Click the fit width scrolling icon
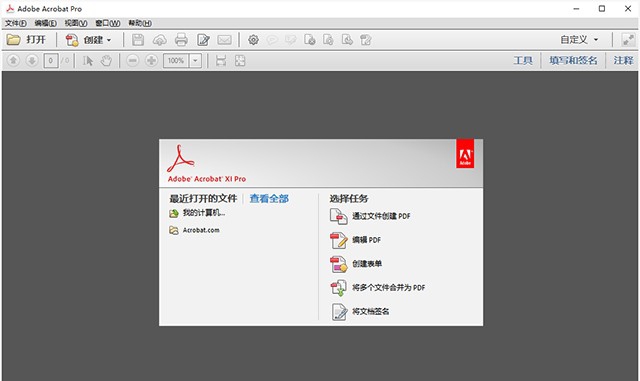 pyautogui.click(x=221, y=61)
